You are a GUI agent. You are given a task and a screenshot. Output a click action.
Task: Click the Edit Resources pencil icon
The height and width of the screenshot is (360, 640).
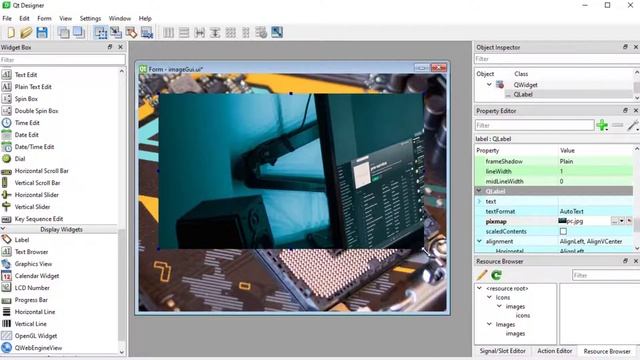click(482, 275)
